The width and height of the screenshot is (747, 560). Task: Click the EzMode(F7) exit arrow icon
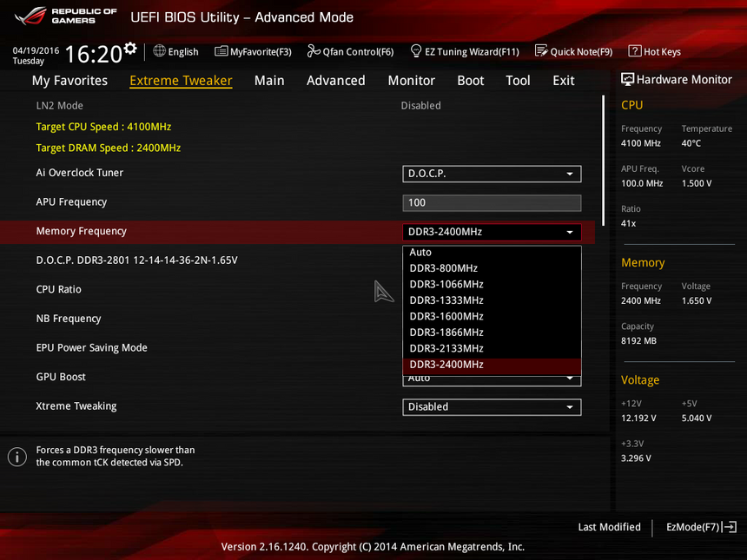(730, 527)
